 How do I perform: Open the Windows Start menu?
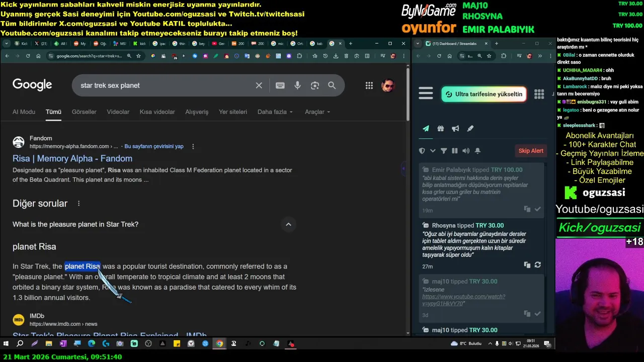[x=6, y=344]
